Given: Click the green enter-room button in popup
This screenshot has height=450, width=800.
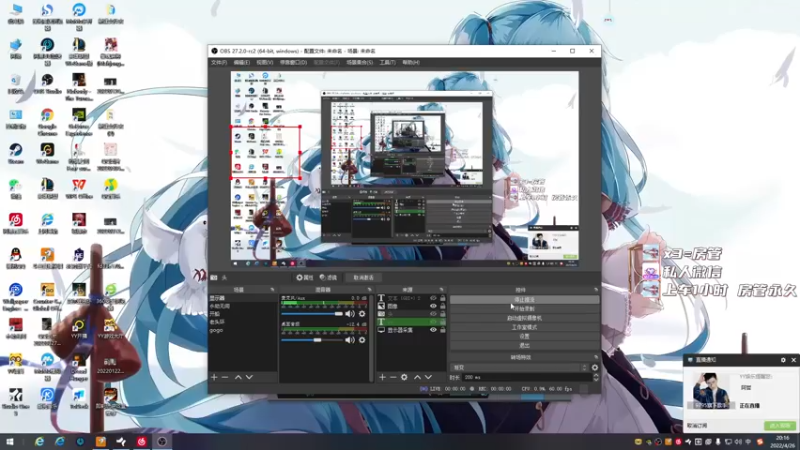Looking at the screenshot, I should (779, 426).
